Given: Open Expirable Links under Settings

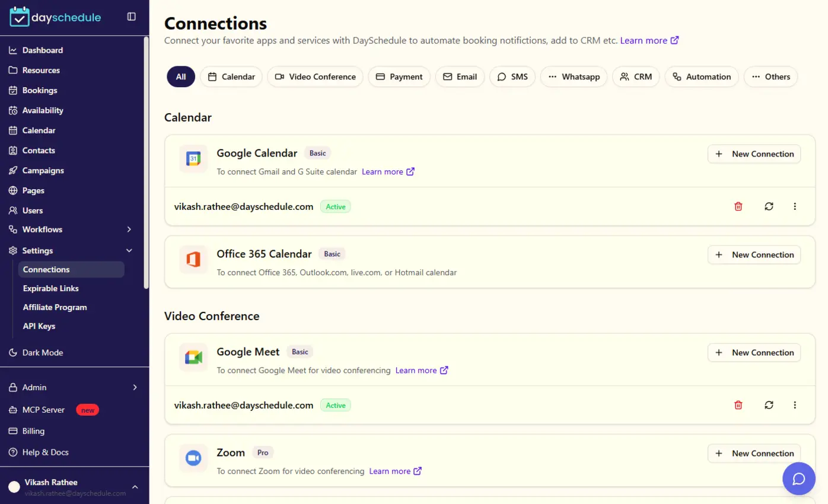Looking at the screenshot, I should tap(51, 288).
